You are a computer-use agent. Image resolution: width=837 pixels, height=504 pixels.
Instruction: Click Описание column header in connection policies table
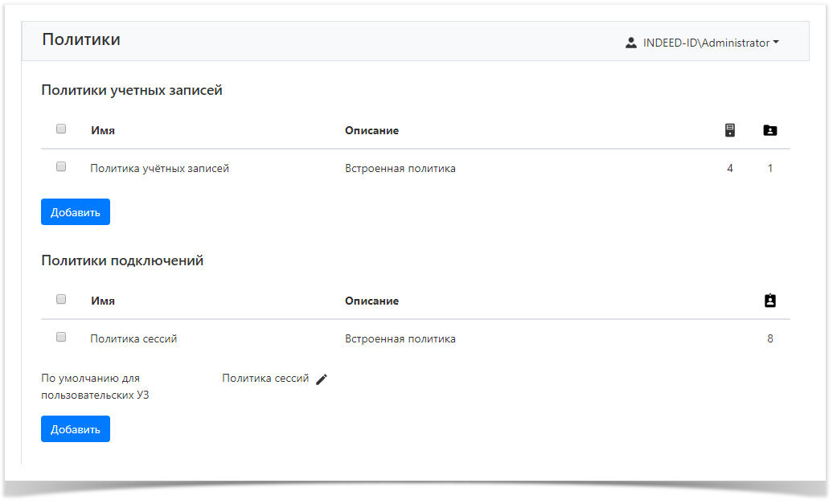tap(371, 301)
